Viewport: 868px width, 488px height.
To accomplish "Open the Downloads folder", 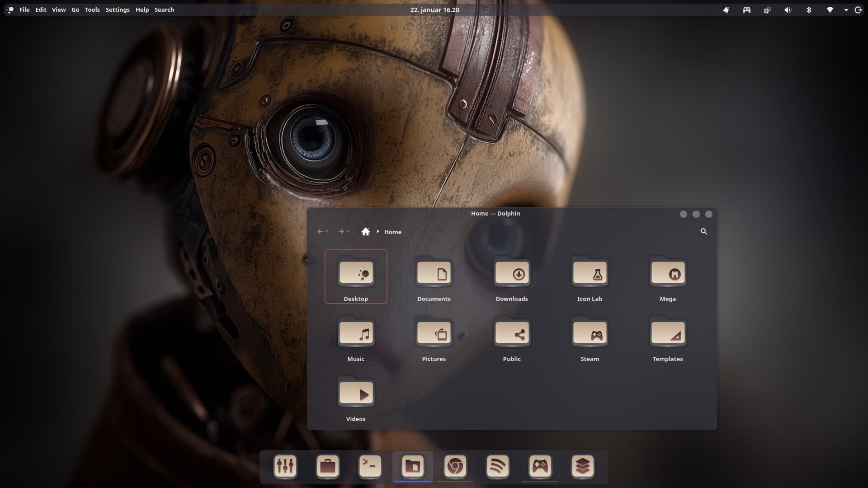I will [512, 274].
